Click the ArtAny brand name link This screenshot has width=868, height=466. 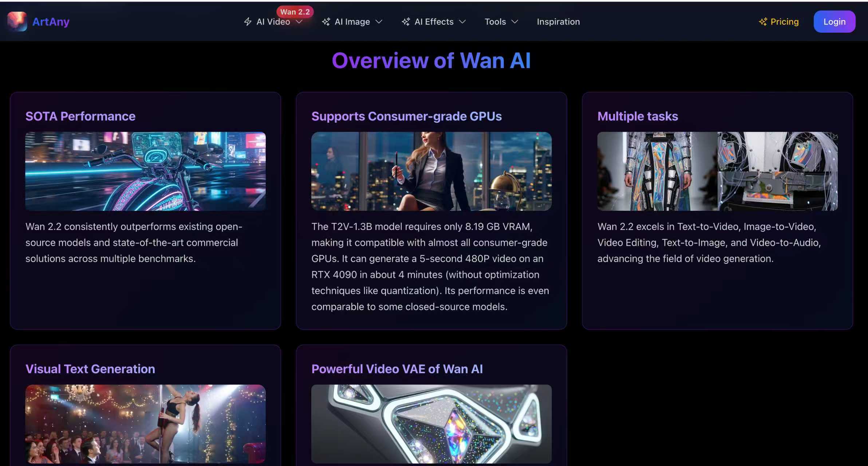[x=51, y=21]
